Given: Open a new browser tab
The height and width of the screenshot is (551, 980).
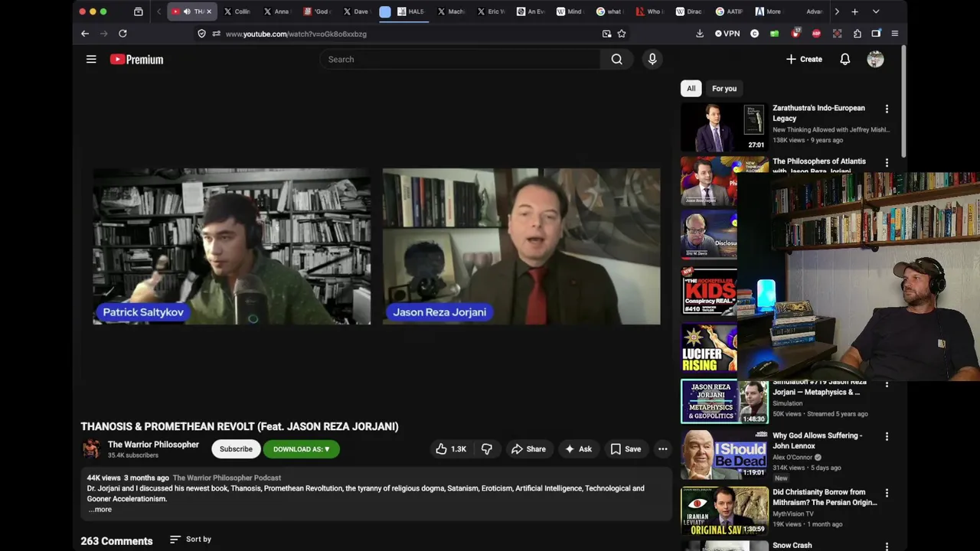Looking at the screenshot, I should [854, 11].
